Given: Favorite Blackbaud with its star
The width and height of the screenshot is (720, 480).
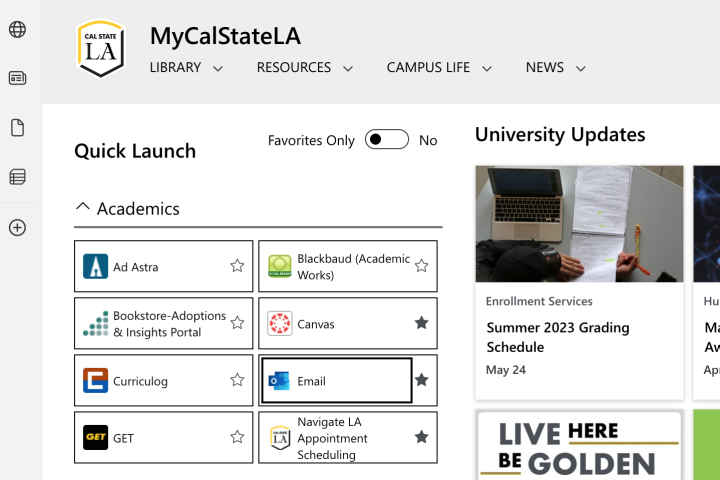Looking at the screenshot, I should click(421, 265).
